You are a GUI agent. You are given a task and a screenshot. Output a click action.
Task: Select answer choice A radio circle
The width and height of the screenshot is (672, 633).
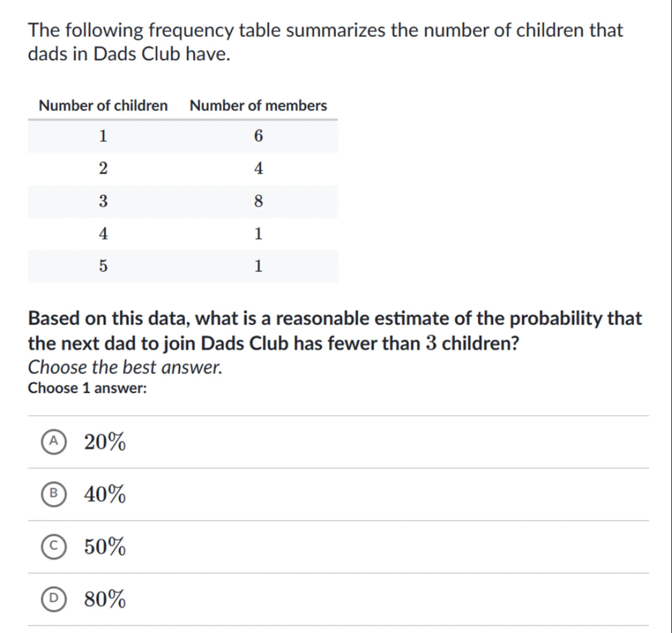(x=53, y=442)
